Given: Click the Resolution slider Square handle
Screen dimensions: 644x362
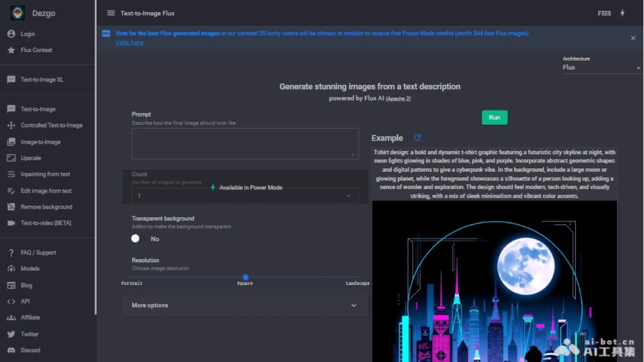Looking at the screenshot, I should pyautogui.click(x=245, y=277).
